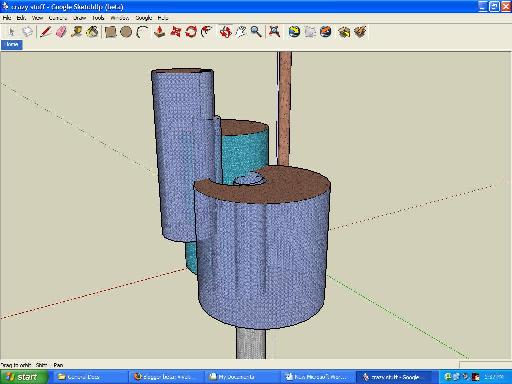Screen dimensions: 512x384
Task: Select the Paint Bucket tool
Action: pos(92,32)
